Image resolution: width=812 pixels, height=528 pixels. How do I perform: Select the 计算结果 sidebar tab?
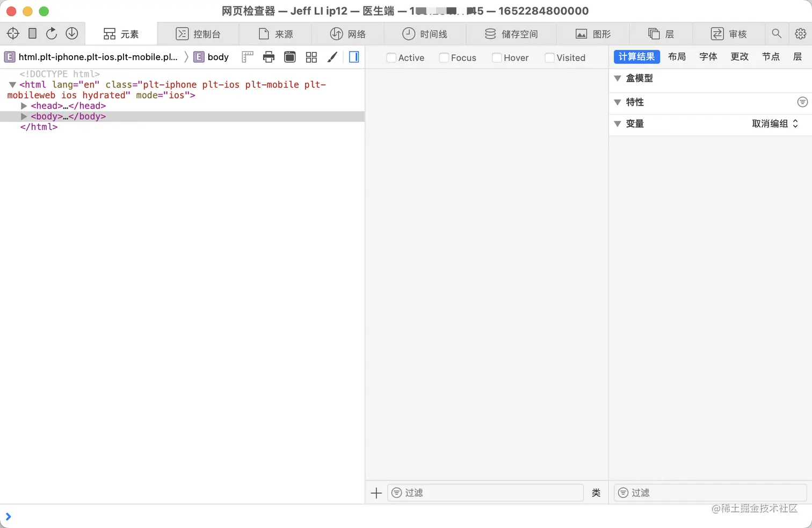click(x=636, y=56)
